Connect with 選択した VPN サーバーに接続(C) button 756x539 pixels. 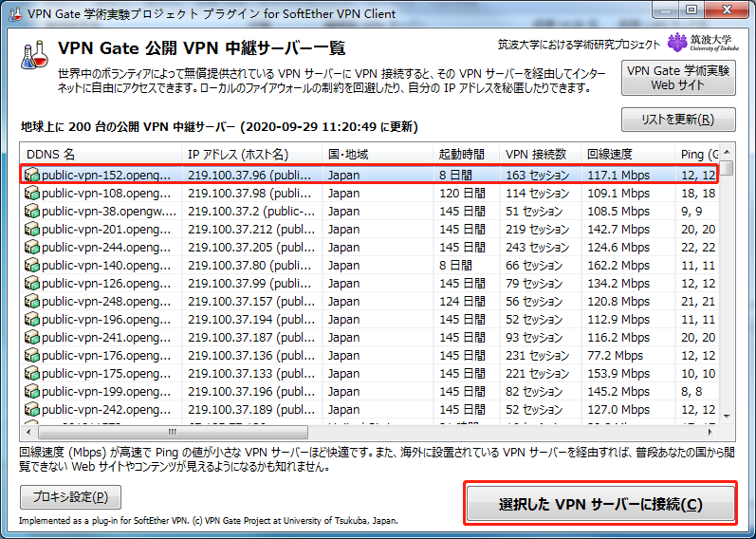click(x=600, y=504)
